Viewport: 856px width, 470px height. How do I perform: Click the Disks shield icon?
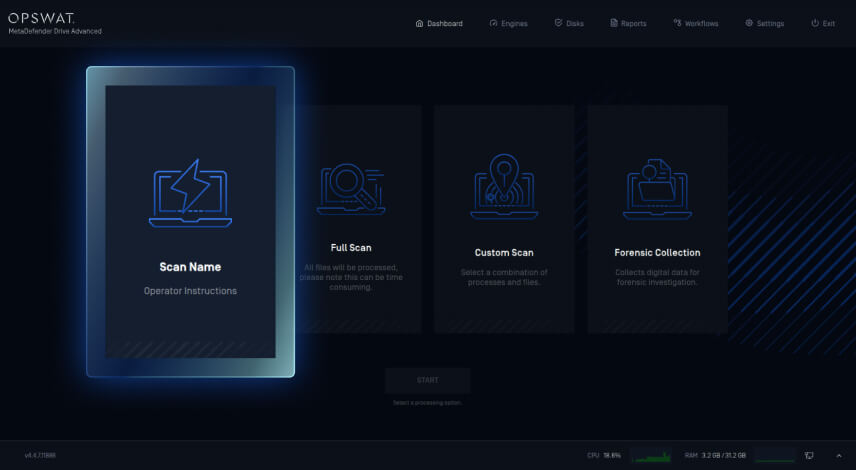pos(558,23)
